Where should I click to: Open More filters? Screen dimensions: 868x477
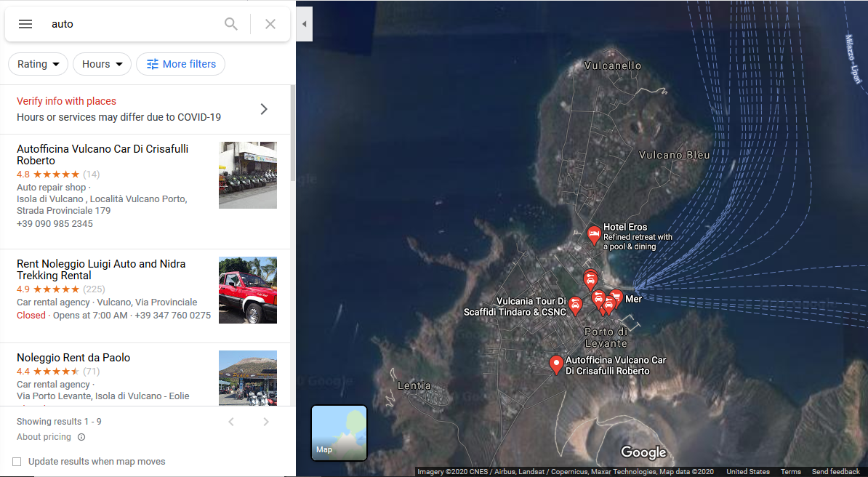pos(180,64)
